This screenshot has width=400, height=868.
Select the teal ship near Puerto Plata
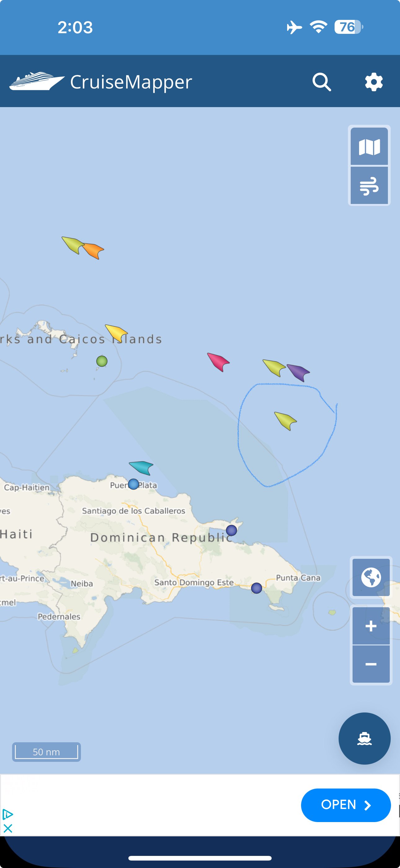141,467
